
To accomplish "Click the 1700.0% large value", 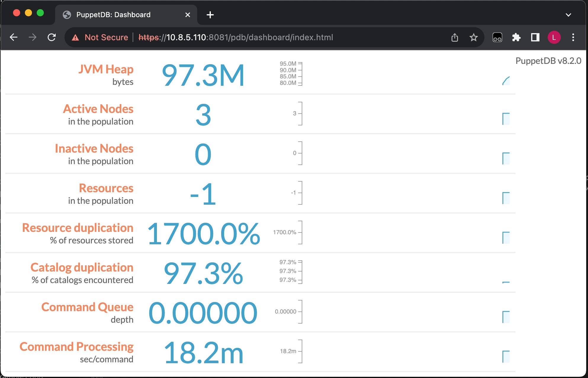I will tap(204, 234).
